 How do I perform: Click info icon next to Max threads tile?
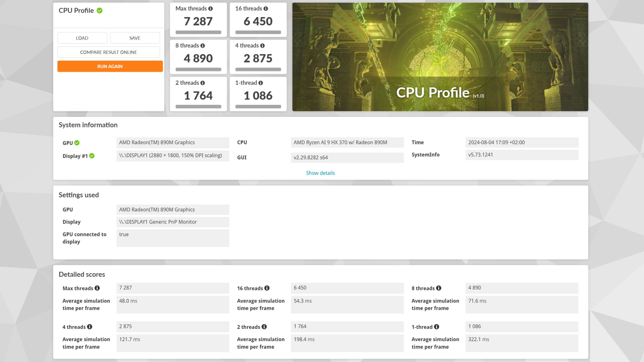click(210, 9)
